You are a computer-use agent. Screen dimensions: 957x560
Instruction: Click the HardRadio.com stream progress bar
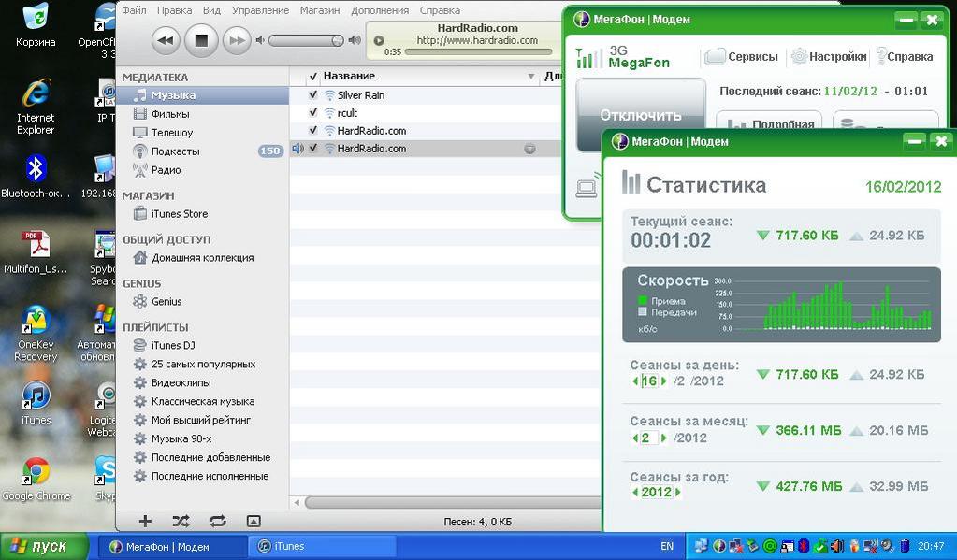coord(478,52)
